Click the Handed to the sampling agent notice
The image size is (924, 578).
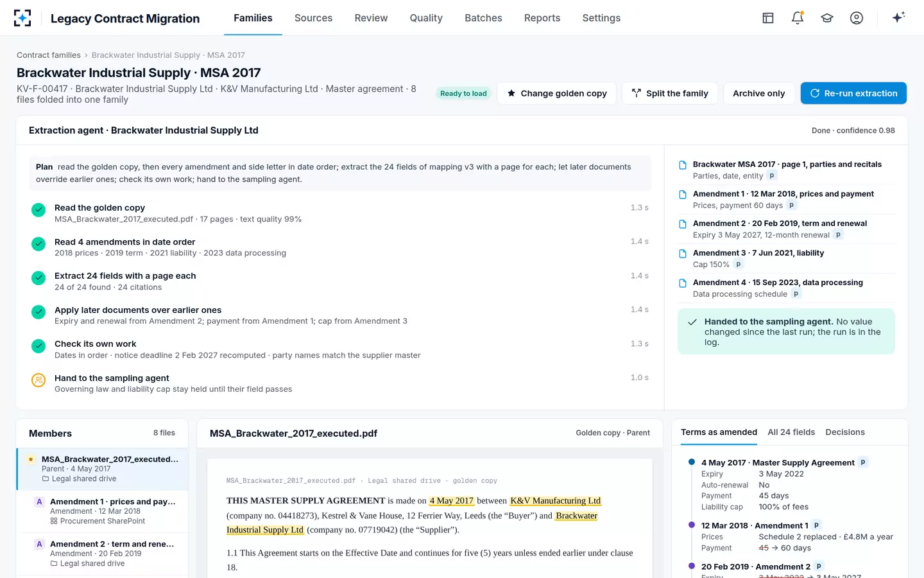coord(786,331)
